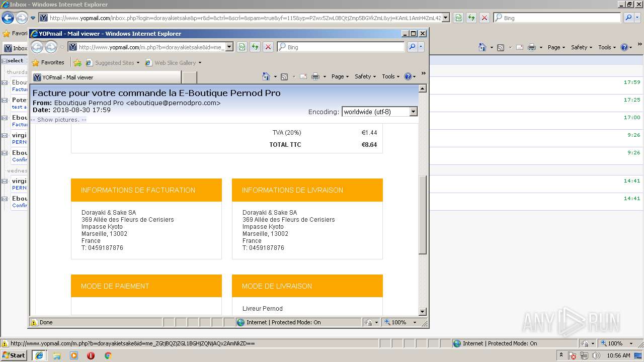Click the volume icon in system tray
Screen dimensions: 644x362
(x=596, y=355)
